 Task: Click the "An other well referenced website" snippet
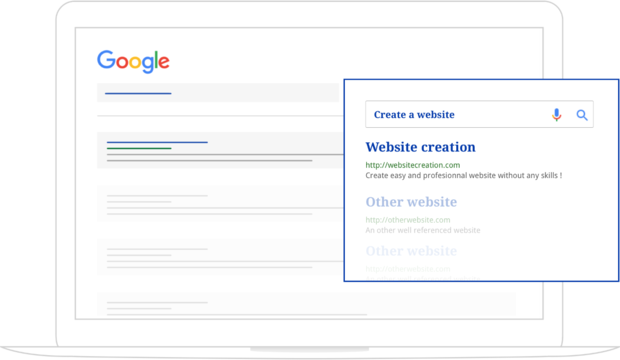coord(423,230)
